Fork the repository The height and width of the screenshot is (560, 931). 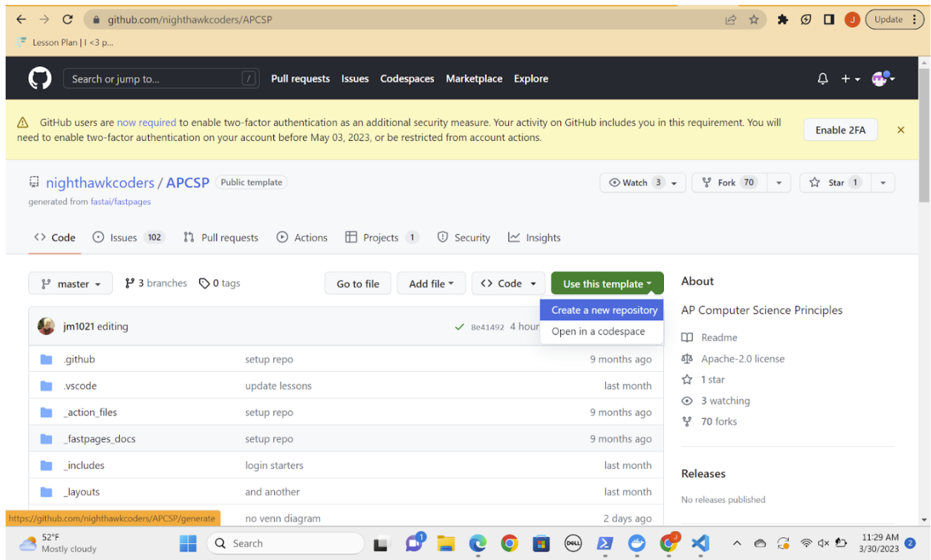pos(729,182)
